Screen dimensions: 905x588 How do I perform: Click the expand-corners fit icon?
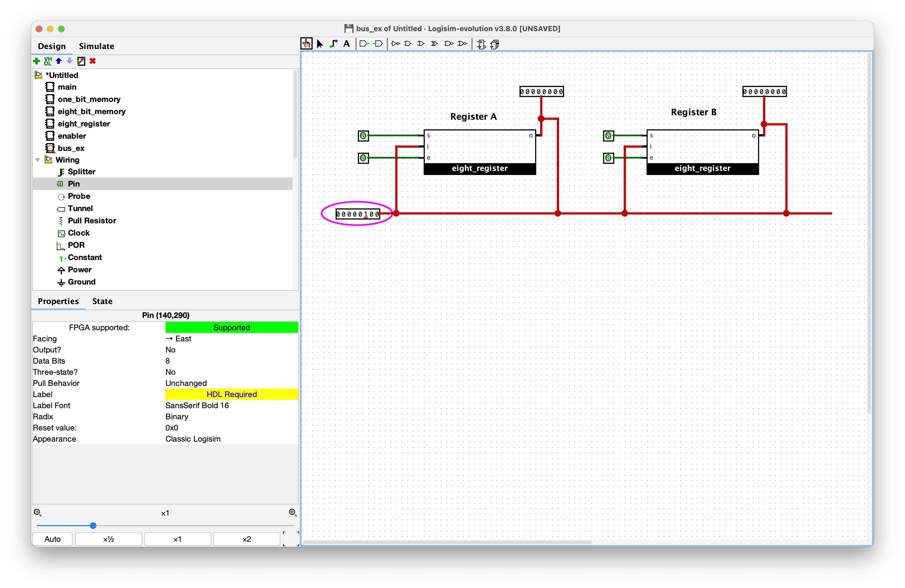pyautogui.click(x=291, y=539)
